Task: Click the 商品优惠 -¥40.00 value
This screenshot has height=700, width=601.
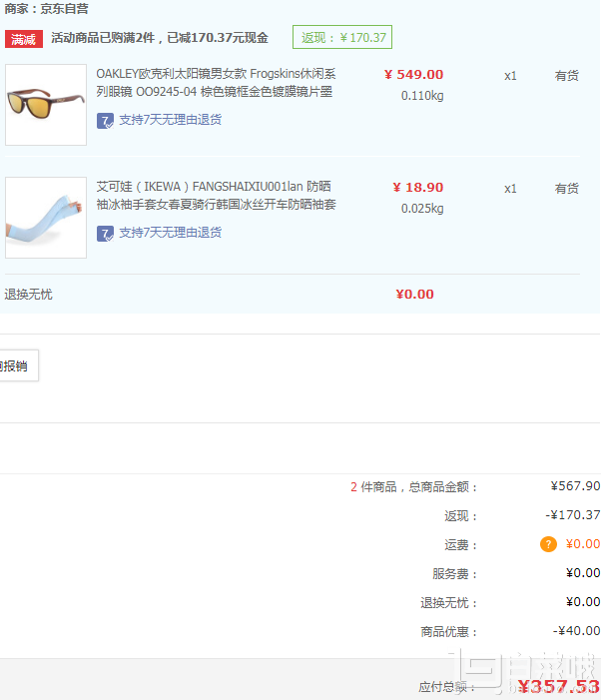Action: [576, 631]
